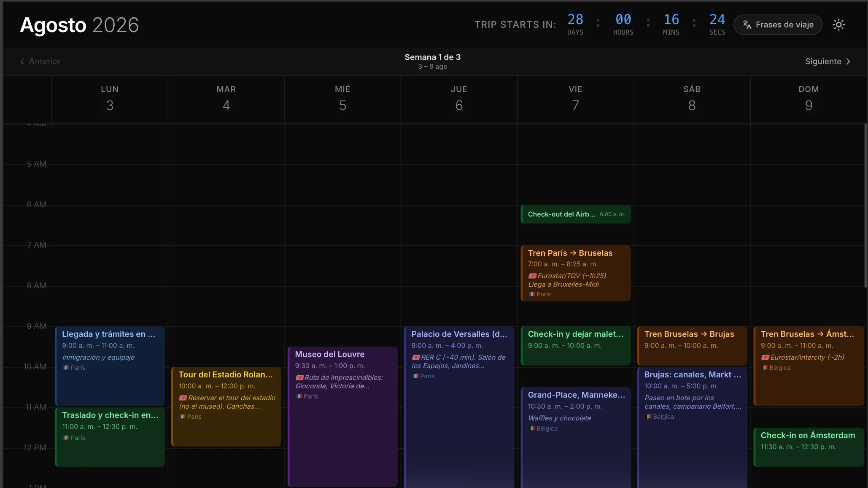Click the Inmigración y equipaje note

coord(98,358)
